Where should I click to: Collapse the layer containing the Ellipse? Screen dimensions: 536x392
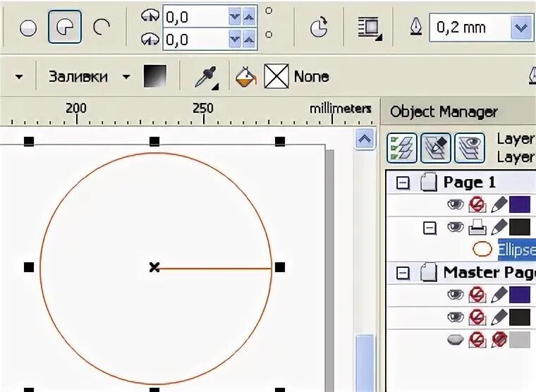pos(430,228)
